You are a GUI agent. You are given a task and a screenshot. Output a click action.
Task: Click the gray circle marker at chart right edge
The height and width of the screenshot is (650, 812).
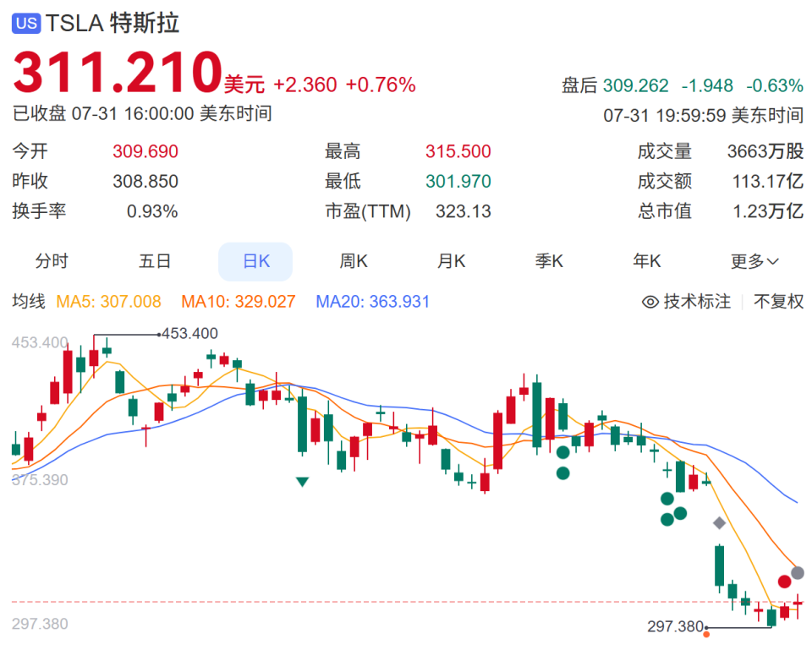click(x=798, y=573)
